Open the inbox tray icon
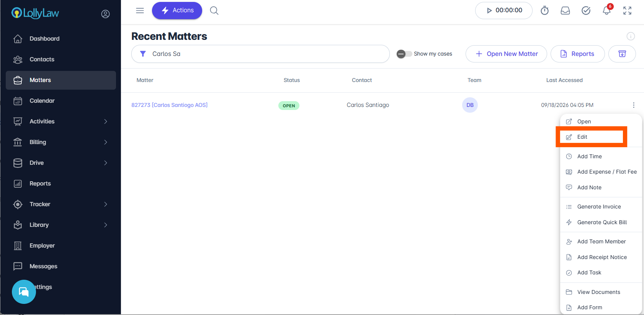Image resolution: width=644 pixels, height=315 pixels. click(x=565, y=11)
